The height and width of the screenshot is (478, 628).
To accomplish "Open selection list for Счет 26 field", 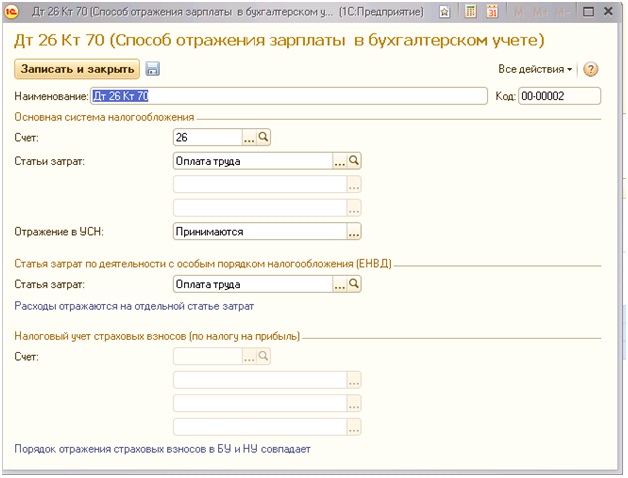I will [x=249, y=137].
